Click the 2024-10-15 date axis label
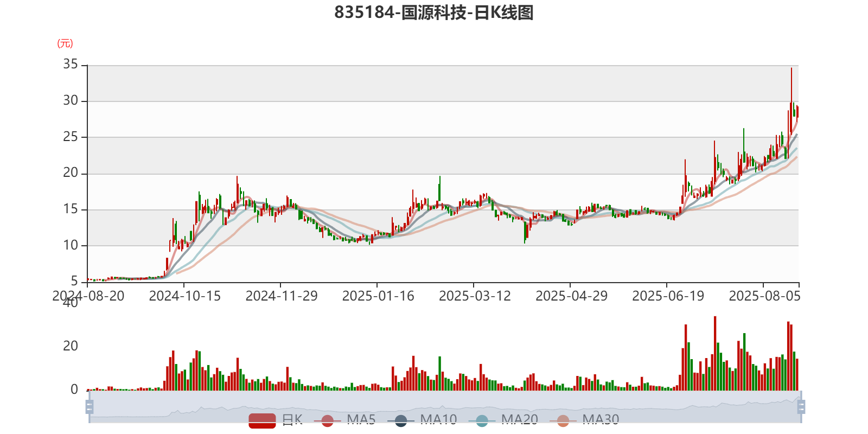This screenshot has height=434, width=868. point(185,296)
